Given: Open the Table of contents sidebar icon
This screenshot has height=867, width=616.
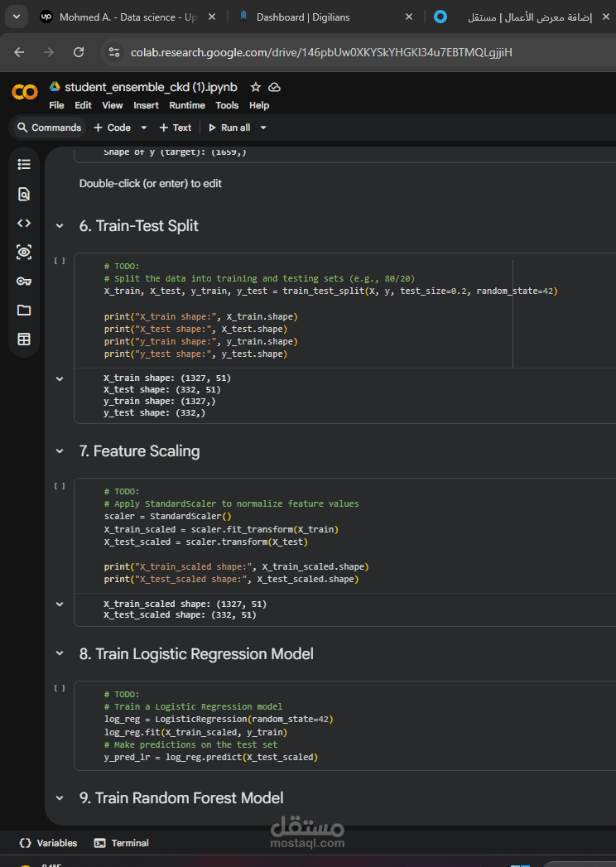Looking at the screenshot, I should pos(24,164).
